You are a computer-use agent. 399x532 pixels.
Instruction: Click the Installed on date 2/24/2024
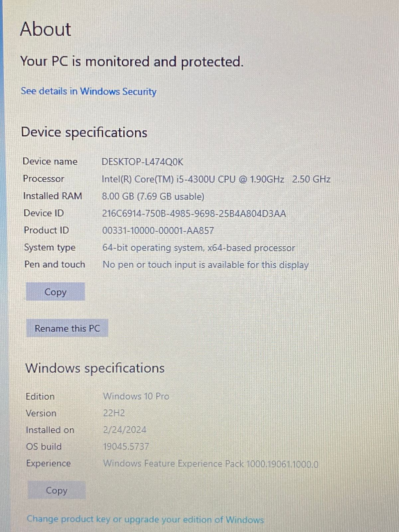(125, 430)
